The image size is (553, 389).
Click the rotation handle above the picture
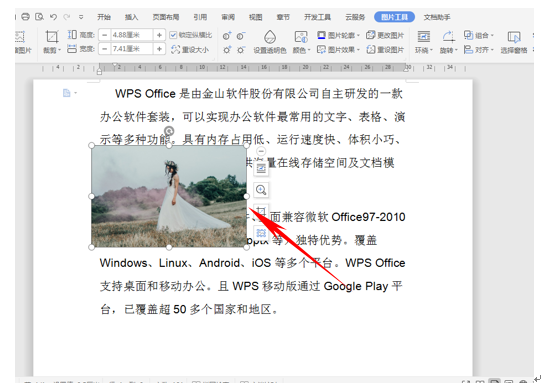[169, 131]
